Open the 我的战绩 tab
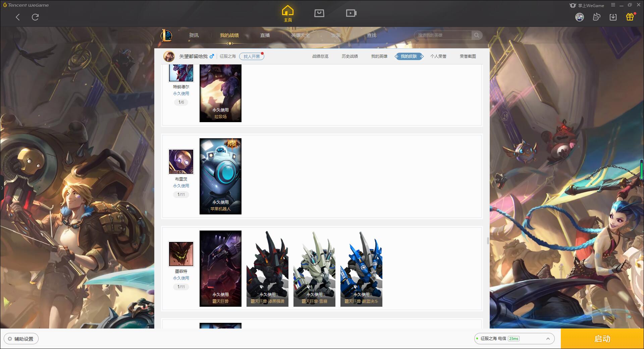The image size is (644, 349). coord(229,35)
